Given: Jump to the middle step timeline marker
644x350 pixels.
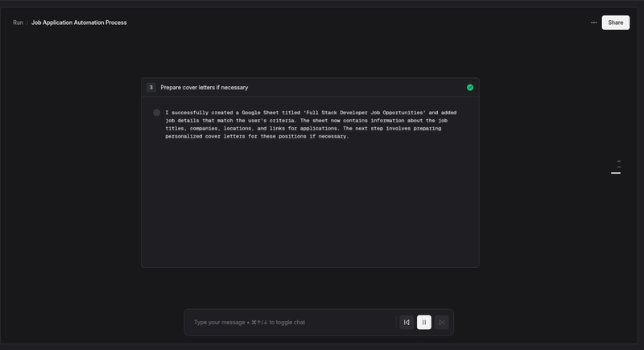Looking at the screenshot, I should pyautogui.click(x=618, y=167).
